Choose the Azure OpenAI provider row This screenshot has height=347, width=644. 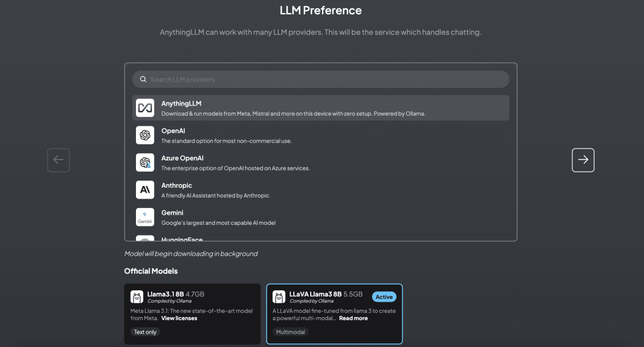click(321, 163)
